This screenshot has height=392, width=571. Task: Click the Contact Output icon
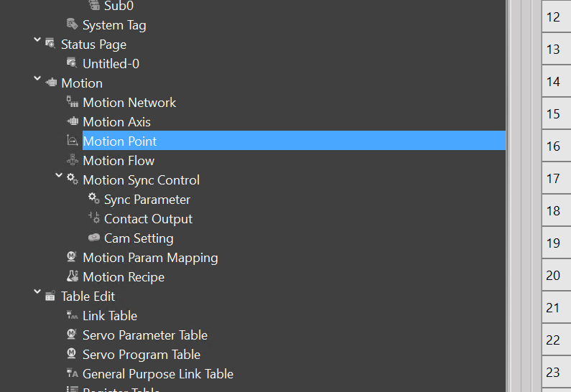pos(93,218)
